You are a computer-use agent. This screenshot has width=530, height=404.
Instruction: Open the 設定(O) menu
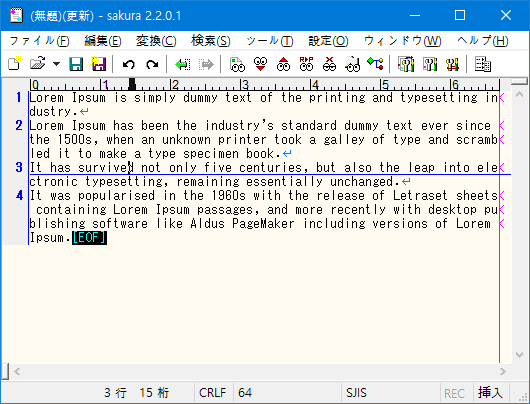328,41
